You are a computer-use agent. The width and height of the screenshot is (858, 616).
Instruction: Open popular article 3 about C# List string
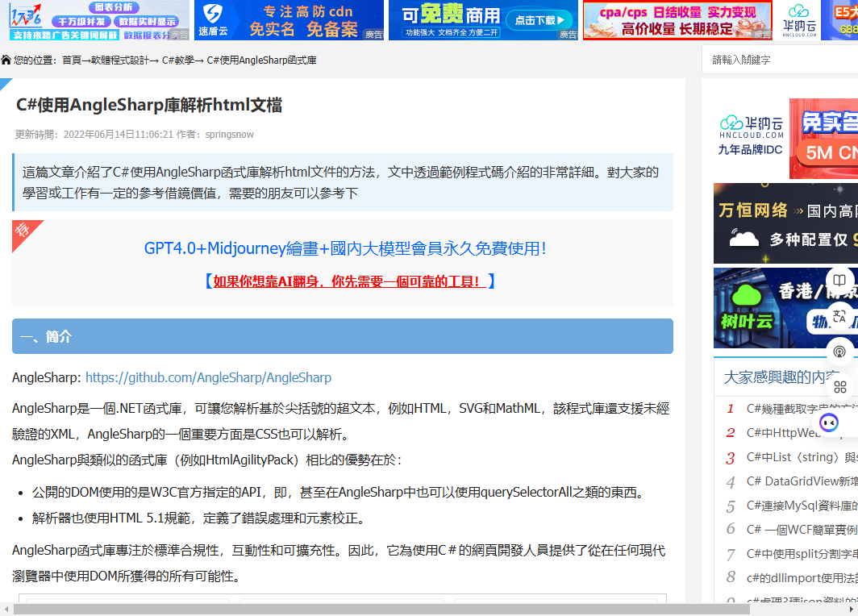[x=802, y=457]
